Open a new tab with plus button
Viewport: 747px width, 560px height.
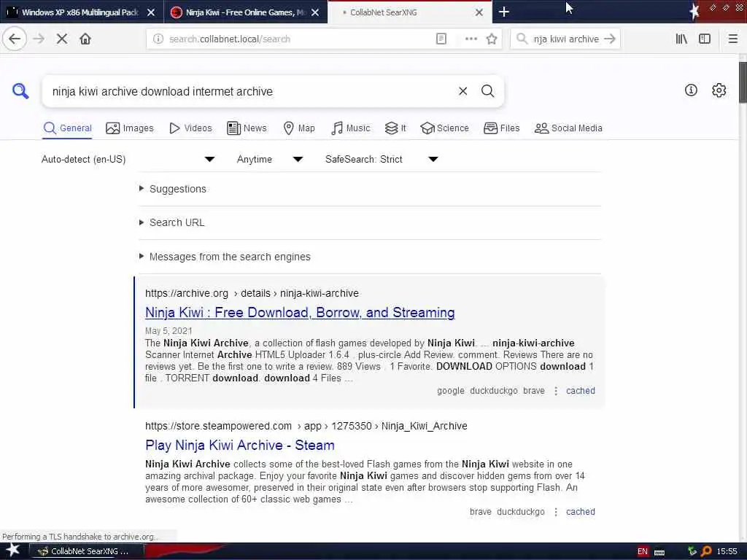tap(504, 12)
